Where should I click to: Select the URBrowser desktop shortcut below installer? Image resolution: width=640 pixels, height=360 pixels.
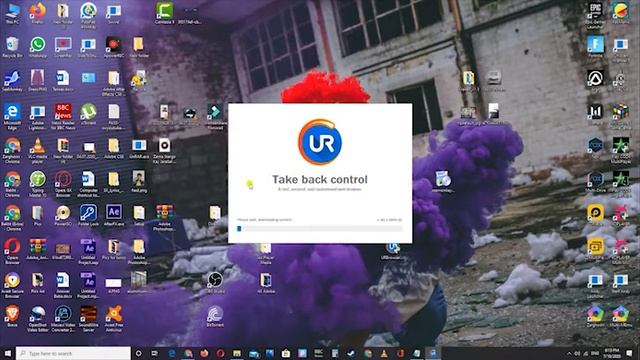tap(392, 251)
